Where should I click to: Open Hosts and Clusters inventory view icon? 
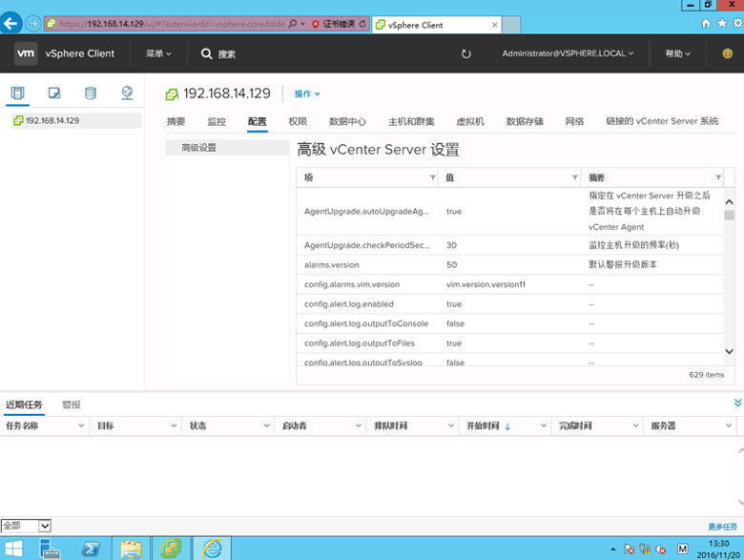click(17, 93)
